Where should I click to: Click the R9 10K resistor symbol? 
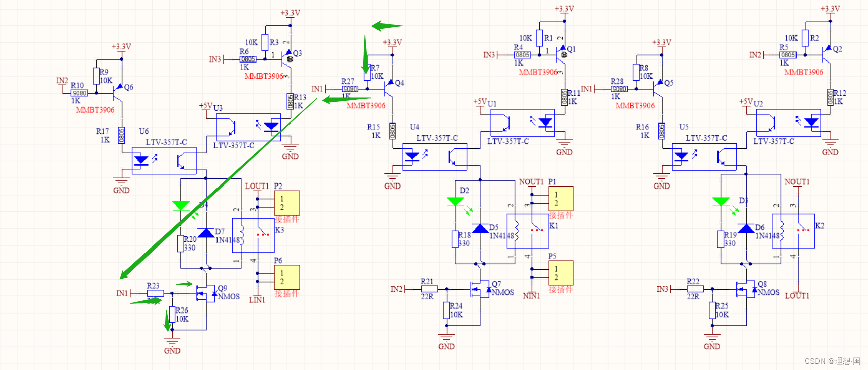(96, 76)
